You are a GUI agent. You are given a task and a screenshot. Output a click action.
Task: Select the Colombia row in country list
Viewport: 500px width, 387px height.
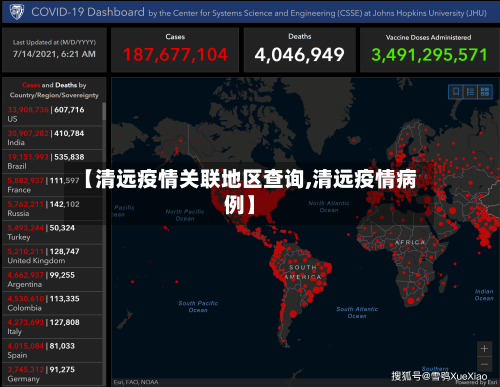52,303
